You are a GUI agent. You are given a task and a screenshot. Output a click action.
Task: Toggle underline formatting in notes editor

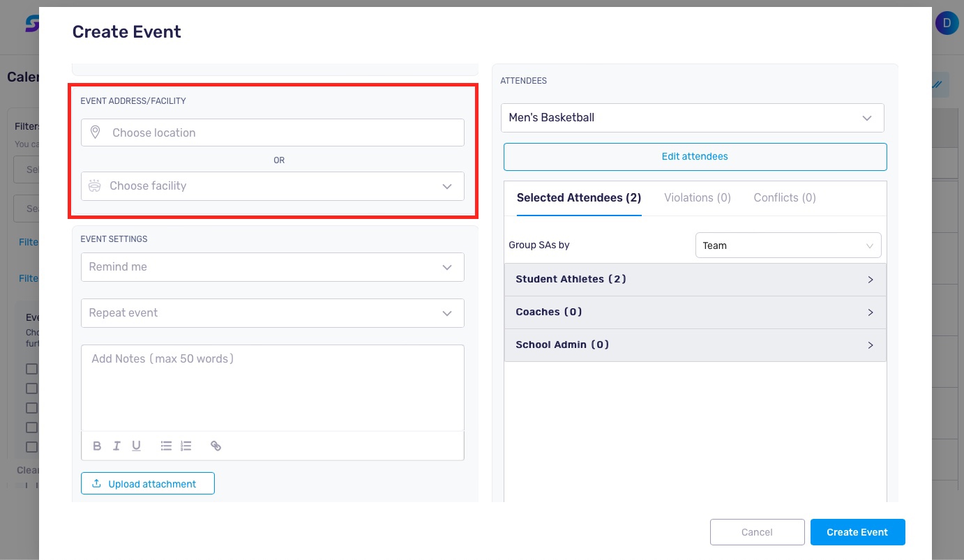[137, 446]
